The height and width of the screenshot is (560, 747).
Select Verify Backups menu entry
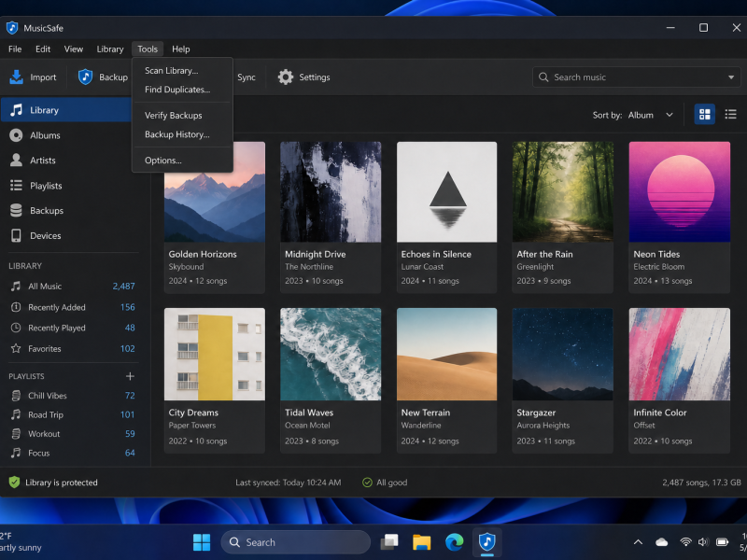point(182,115)
